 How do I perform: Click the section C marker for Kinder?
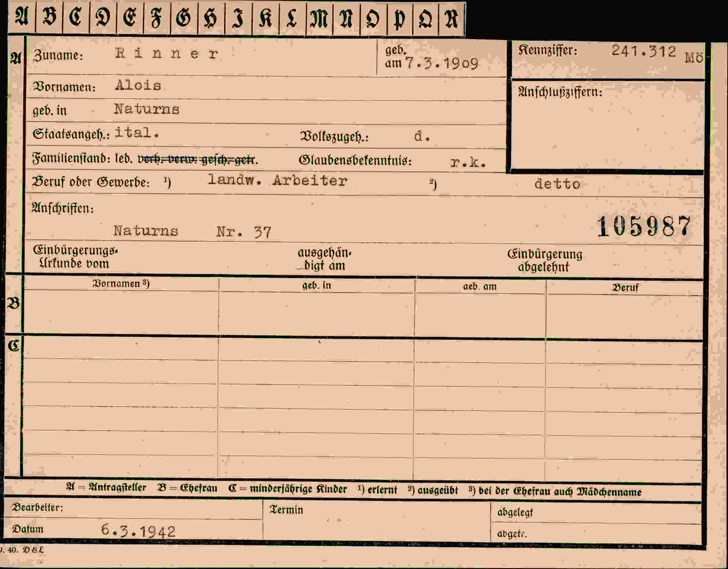[x=14, y=346]
